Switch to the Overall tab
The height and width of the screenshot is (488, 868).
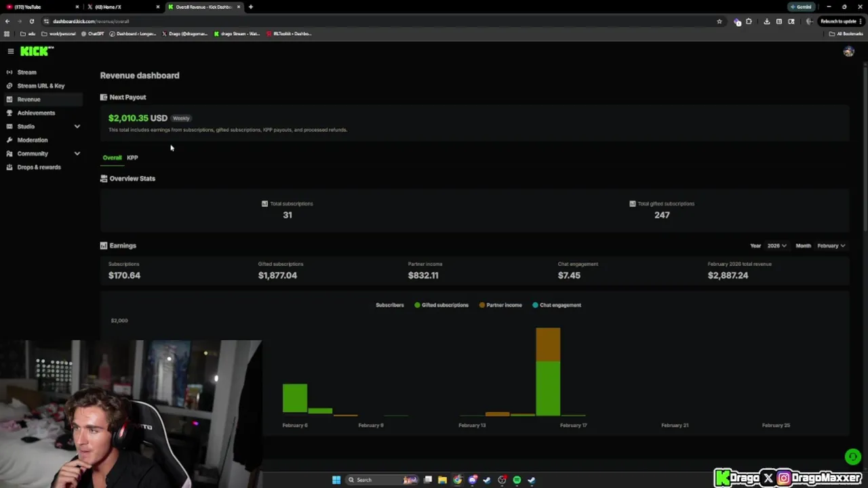pyautogui.click(x=112, y=157)
